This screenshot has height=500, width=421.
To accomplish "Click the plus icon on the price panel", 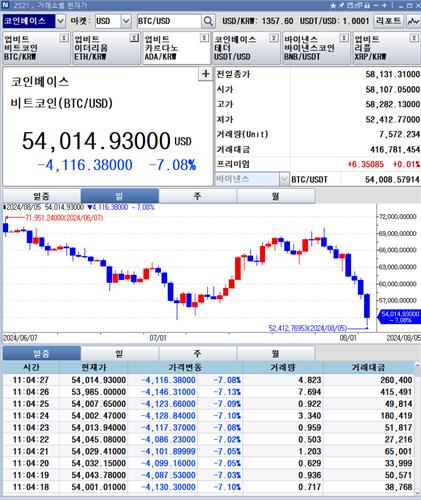I will (x=206, y=74).
